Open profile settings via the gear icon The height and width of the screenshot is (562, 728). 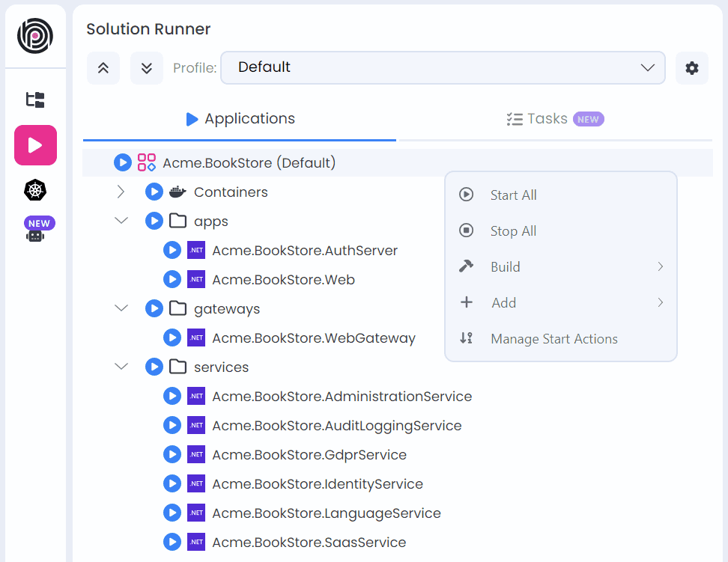click(691, 68)
